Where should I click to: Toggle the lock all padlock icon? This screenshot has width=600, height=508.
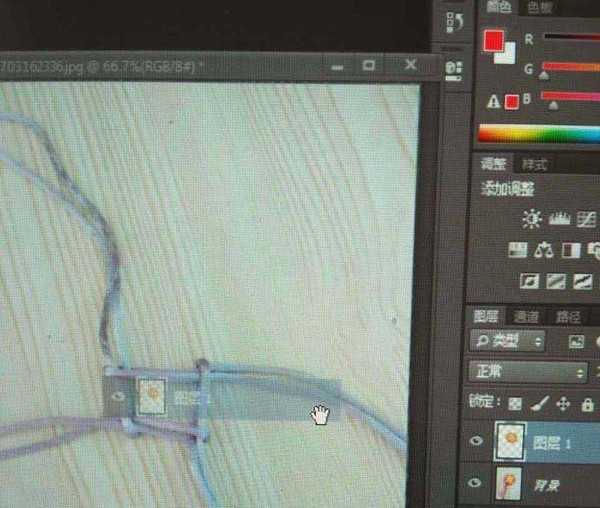(x=587, y=405)
